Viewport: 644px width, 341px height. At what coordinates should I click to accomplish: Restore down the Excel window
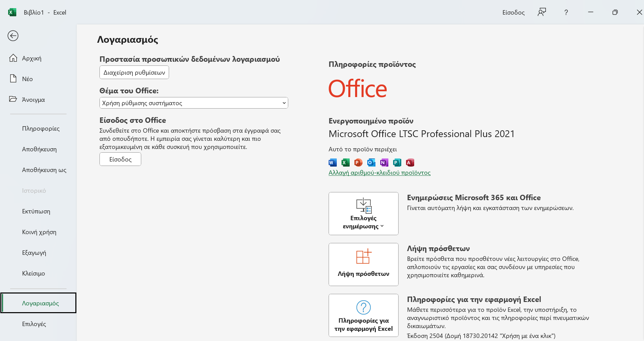[615, 12]
